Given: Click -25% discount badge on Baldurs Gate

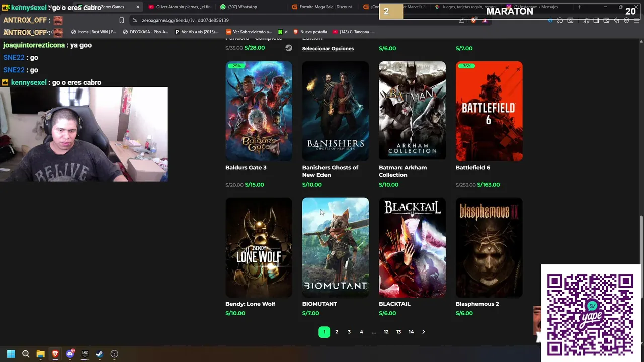Looking at the screenshot, I should pyautogui.click(x=236, y=66).
